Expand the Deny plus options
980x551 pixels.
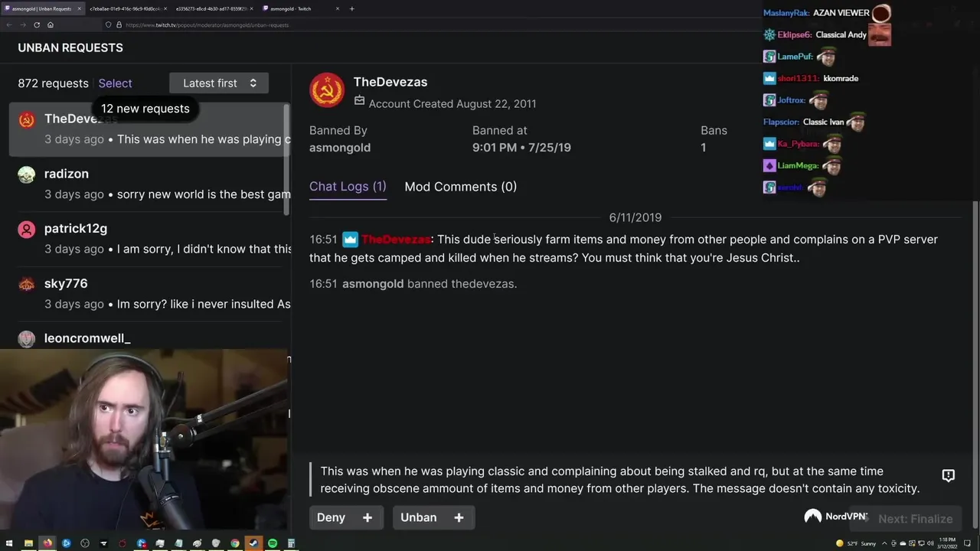pyautogui.click(x=367, y=517)
